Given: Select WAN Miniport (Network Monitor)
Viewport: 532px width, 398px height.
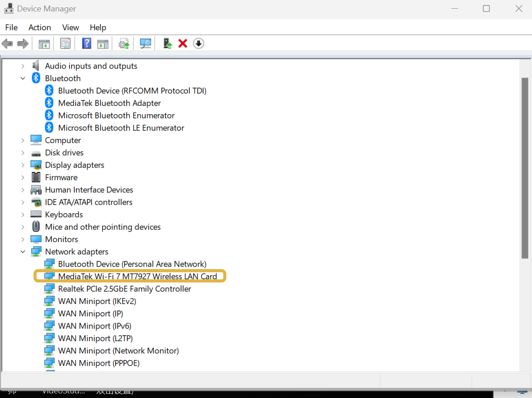Looking at the screenshot, I should click(118, 350).
